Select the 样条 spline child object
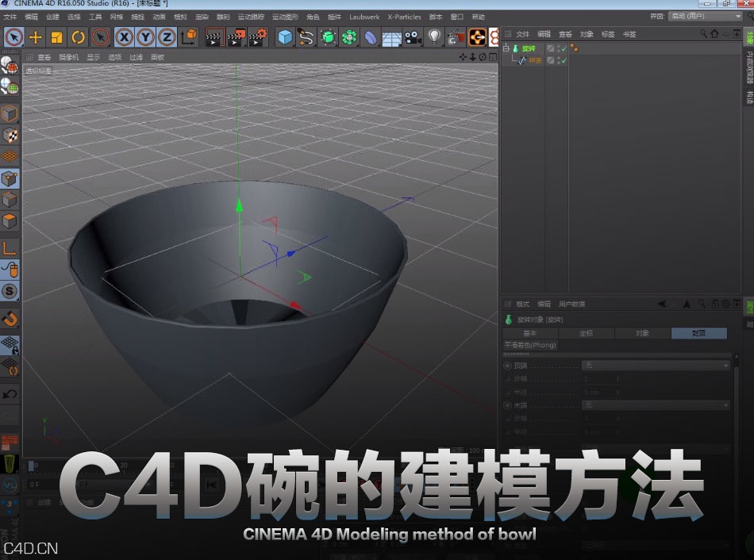 [x=535, y=60]
